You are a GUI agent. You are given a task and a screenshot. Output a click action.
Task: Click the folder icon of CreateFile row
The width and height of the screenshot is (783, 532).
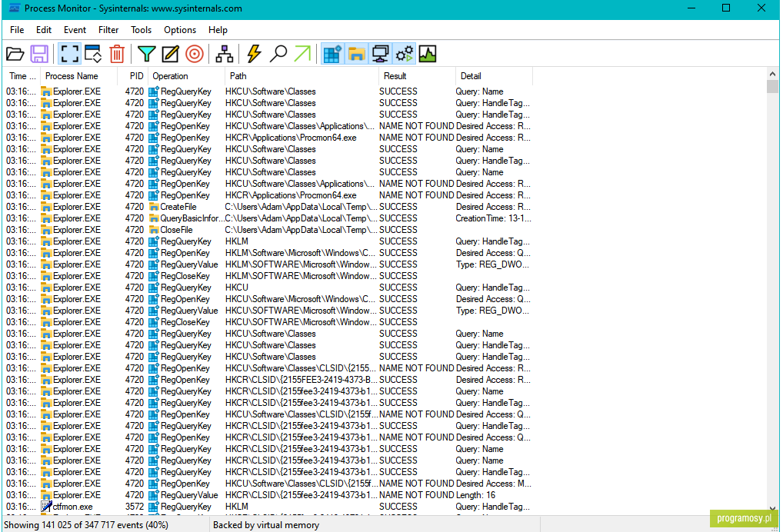(154, 207)
